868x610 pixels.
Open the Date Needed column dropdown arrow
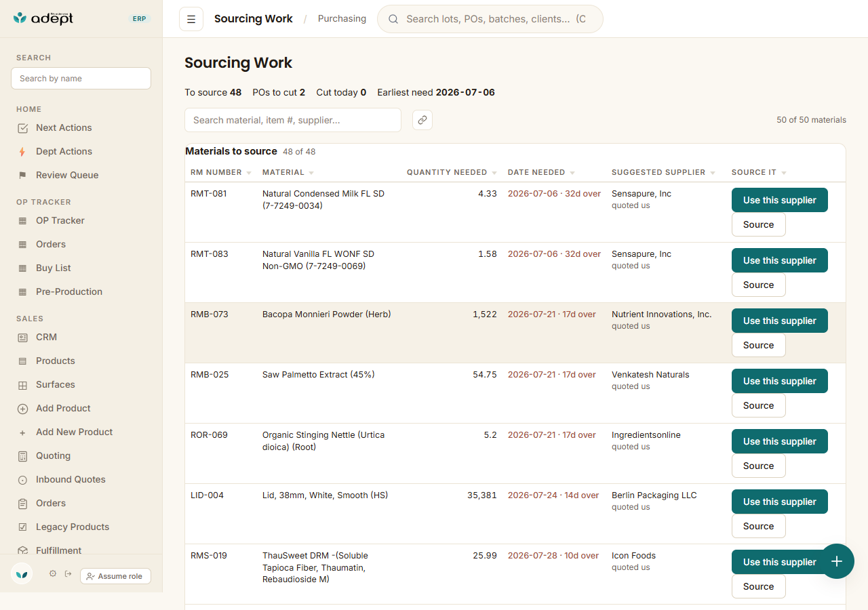572,173
